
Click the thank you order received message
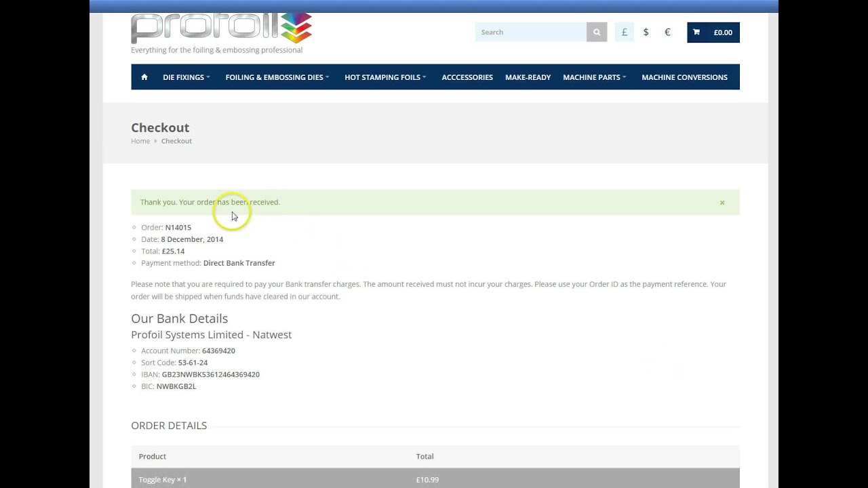[x=210, y=202]
